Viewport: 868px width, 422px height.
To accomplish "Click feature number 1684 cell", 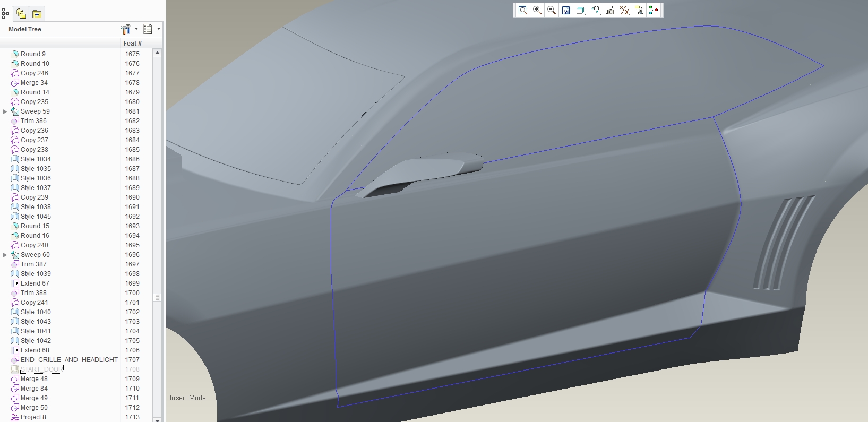I will tap(132, 140).
